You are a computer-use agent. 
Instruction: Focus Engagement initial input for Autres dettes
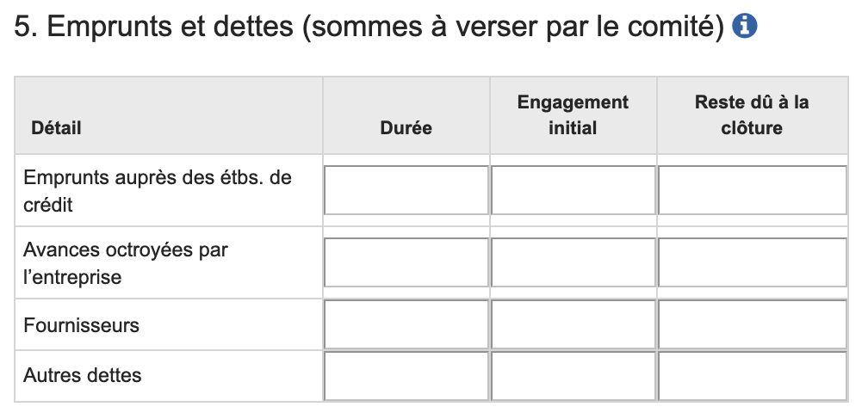coord(573,376)
